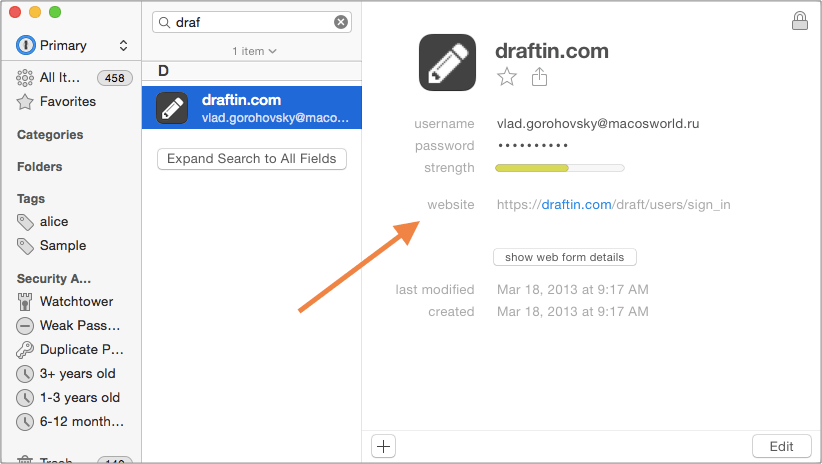822x464 pixels.
Task: Click the 458 count badge
Action: [114, 78]
